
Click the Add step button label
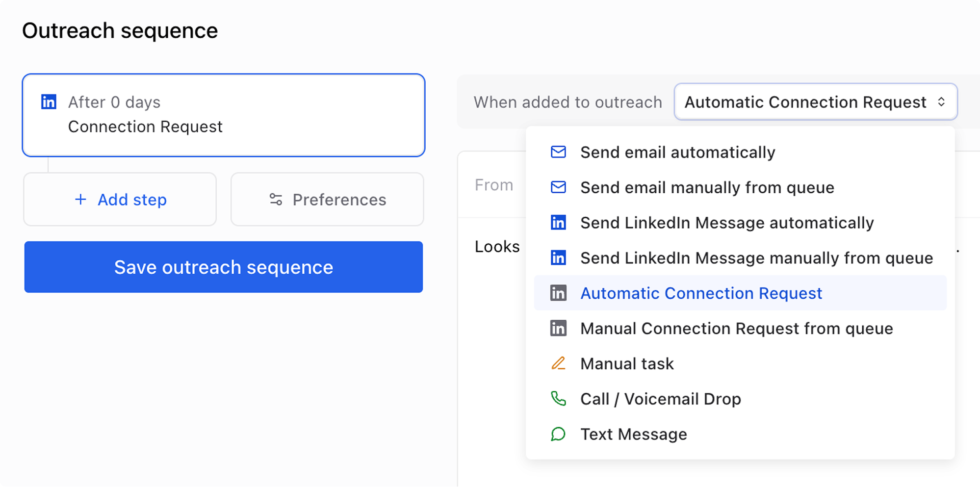(x=132, y=200)
